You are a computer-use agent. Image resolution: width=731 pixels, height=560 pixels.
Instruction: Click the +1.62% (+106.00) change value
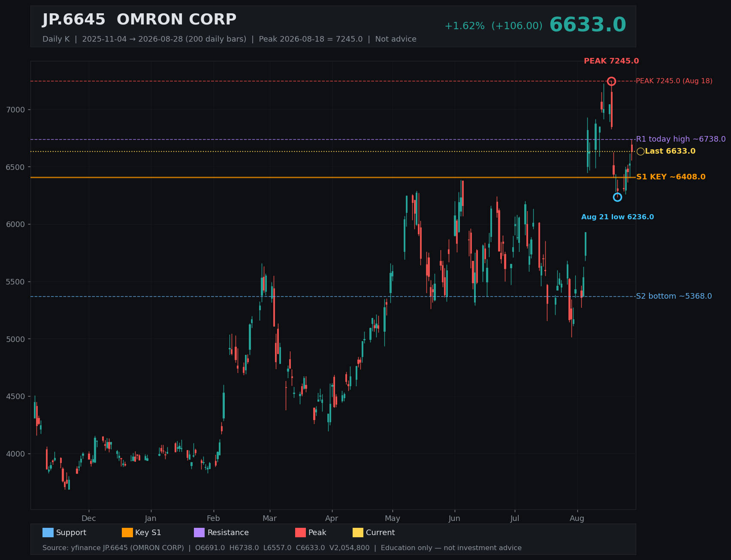pos(493,26)
